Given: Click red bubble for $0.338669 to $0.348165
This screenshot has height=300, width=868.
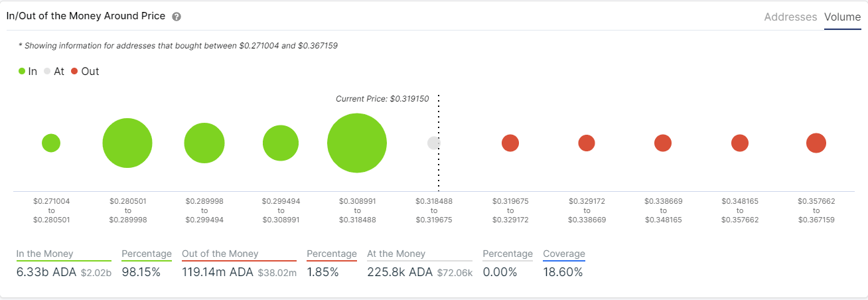Looking at the screenshot, I should [x=663, y=143].
